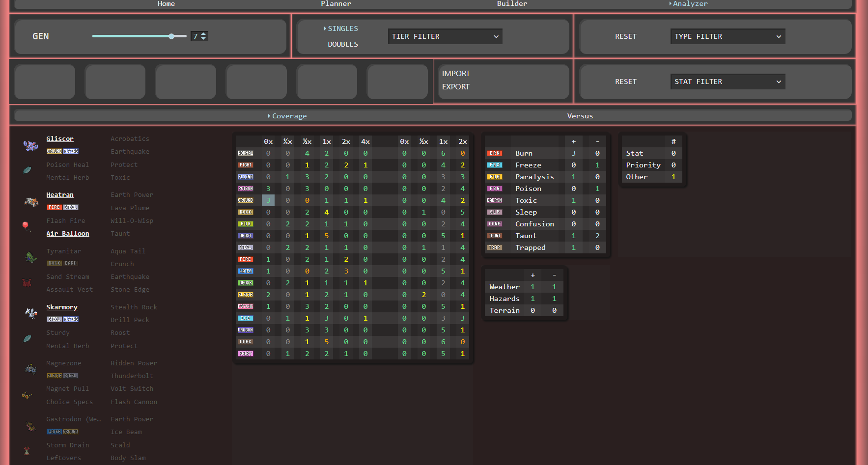This screenshot has height=465, width=868.
Task: Click the Will-O-Wisp move of Heatran
Action: 132,221
